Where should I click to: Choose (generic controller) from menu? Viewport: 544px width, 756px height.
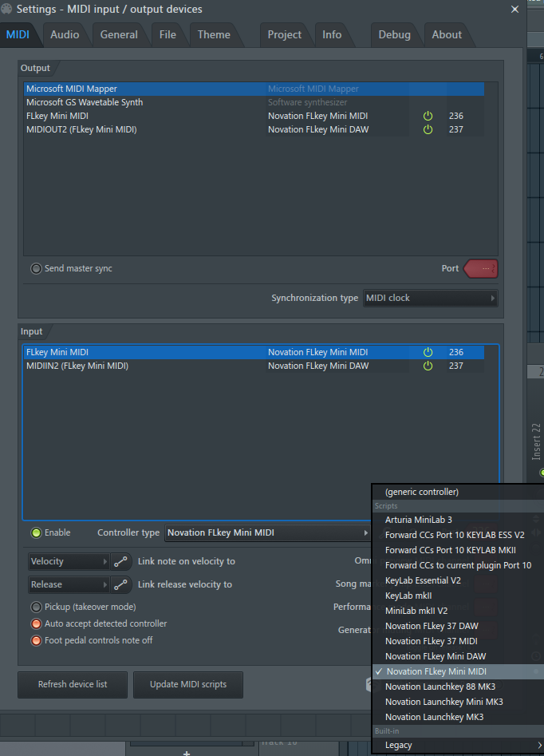pyautogui.click(x=458, y=492)
